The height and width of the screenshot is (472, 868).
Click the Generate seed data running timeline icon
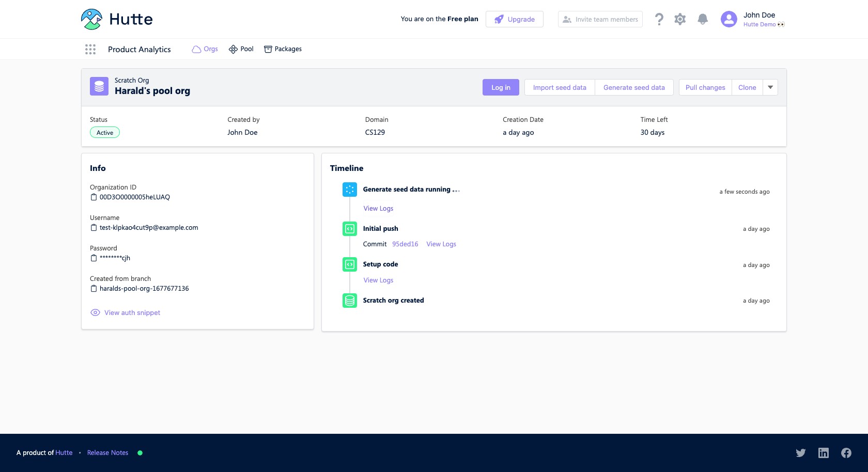pos(350,190)
